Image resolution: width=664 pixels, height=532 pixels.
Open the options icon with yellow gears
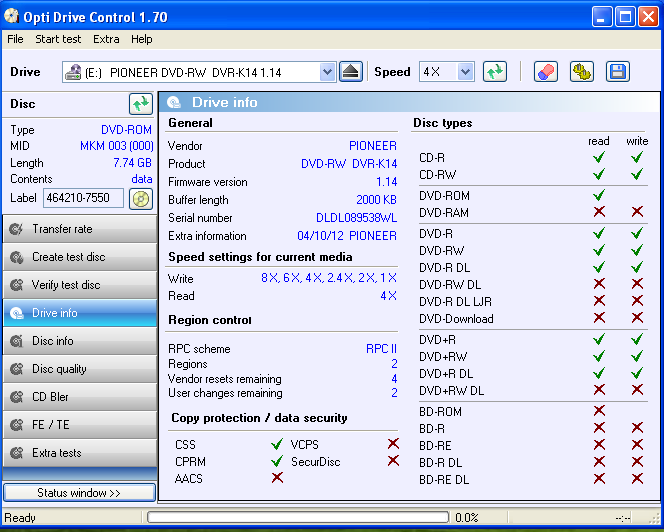click(x=581, y=72)
